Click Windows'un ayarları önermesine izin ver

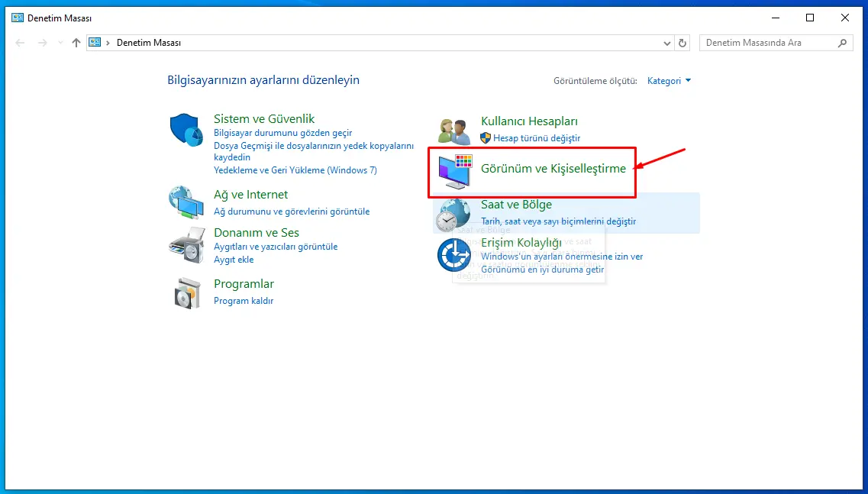pyautogui.click(x=562, y=257)
